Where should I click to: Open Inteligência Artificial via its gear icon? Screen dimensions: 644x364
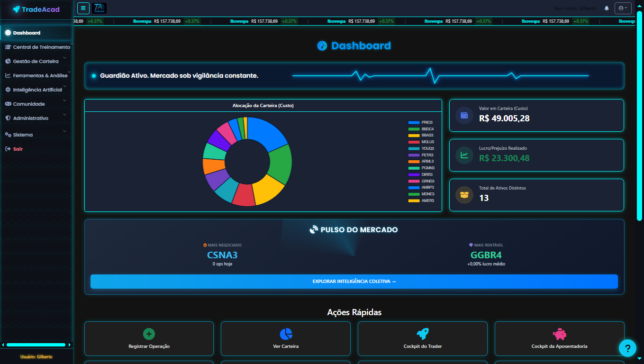(x=7, y=90)
